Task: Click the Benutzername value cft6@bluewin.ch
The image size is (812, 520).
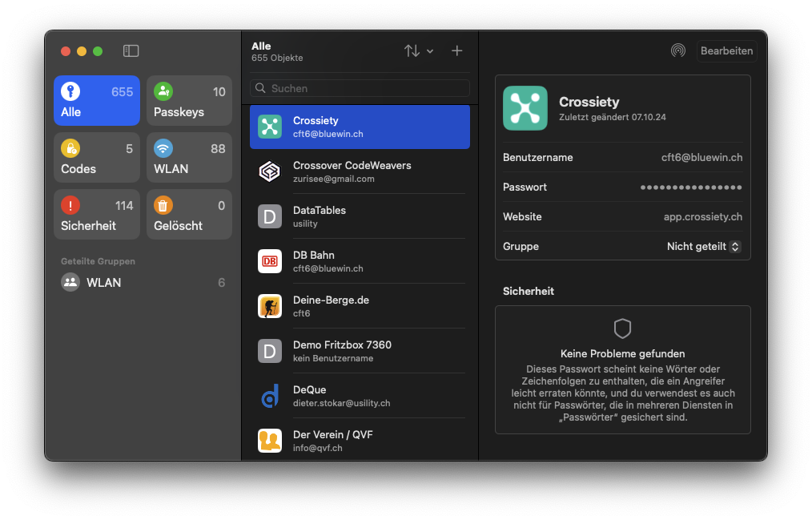Action: pos(701,158)
